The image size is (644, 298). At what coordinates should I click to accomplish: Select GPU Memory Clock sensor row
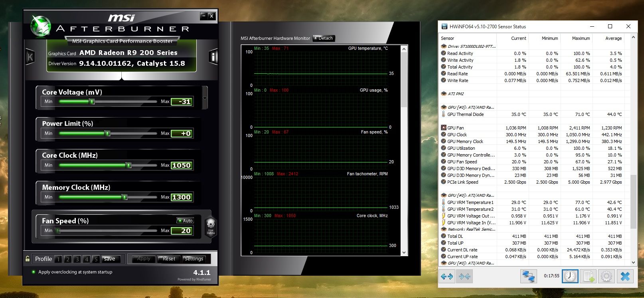click(533, 141)
